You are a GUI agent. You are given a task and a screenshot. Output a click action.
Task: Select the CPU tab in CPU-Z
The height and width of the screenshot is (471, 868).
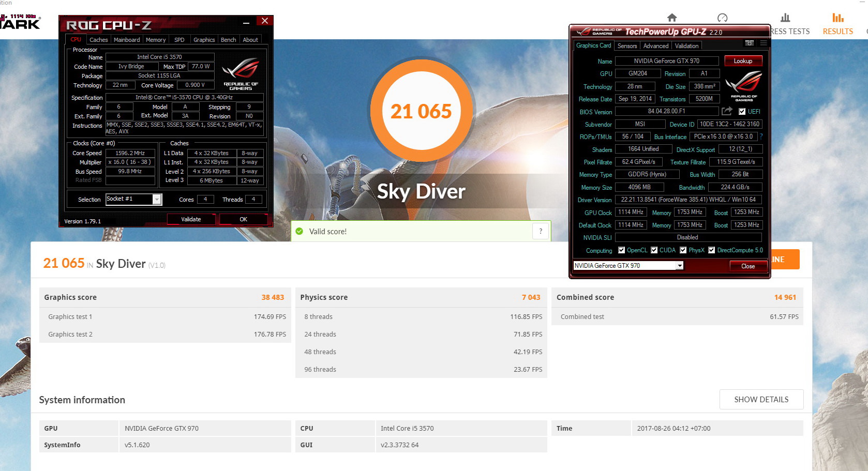click(x=76, y=39)
